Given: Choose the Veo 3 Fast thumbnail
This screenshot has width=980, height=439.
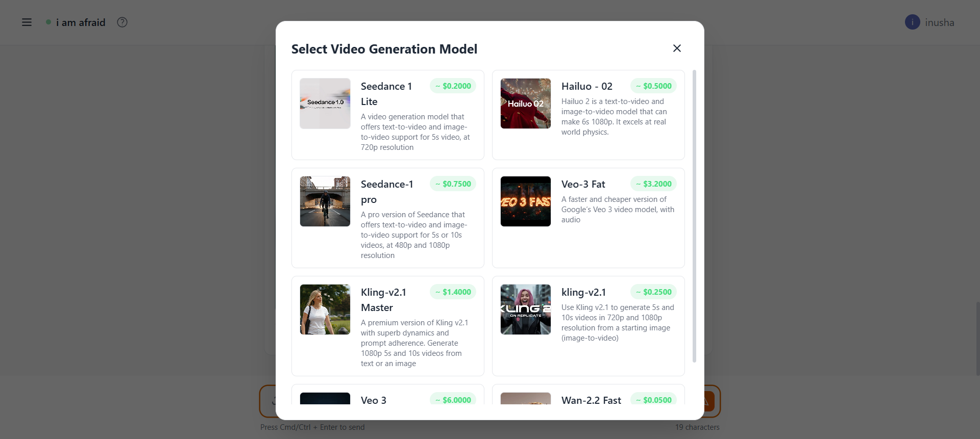Looking at the screenshot, I should click(526, 201).
